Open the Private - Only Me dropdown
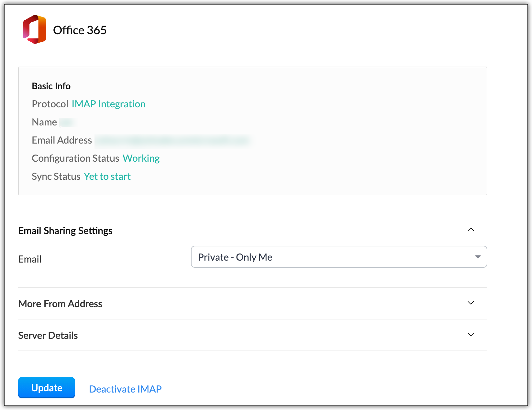This screenshot has height=410, width=532. [x=339, y=257]
